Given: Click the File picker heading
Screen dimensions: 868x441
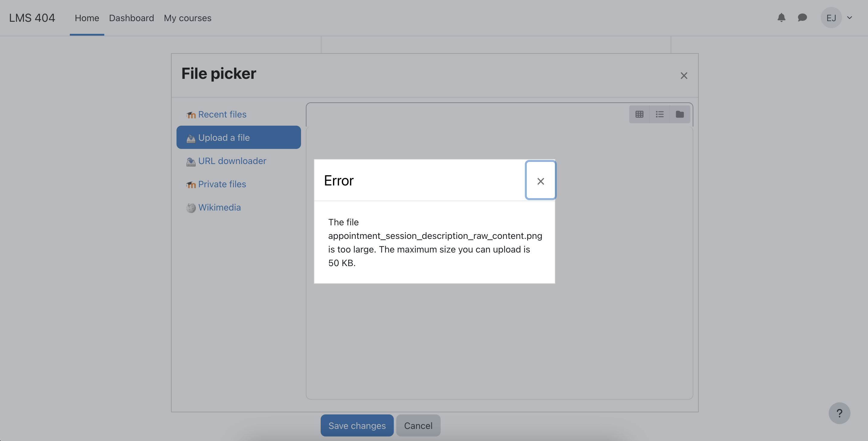Looking at the screenshot, I should pos(219,73).
